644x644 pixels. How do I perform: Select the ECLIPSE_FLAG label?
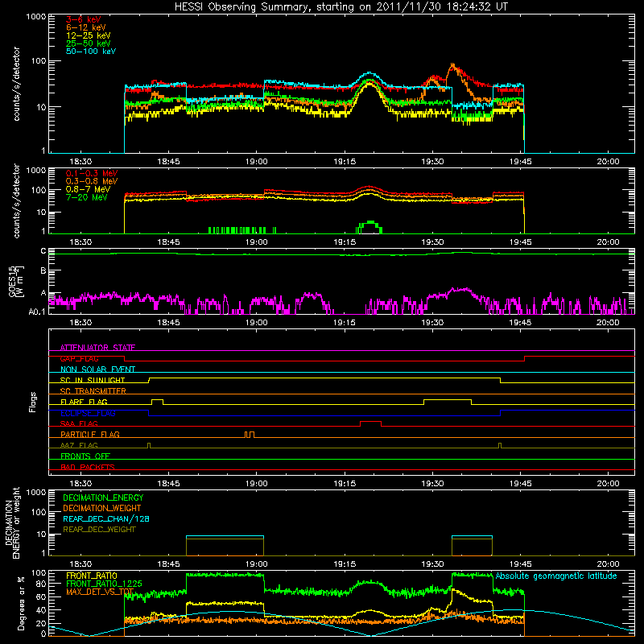click(x=88, y=413)
